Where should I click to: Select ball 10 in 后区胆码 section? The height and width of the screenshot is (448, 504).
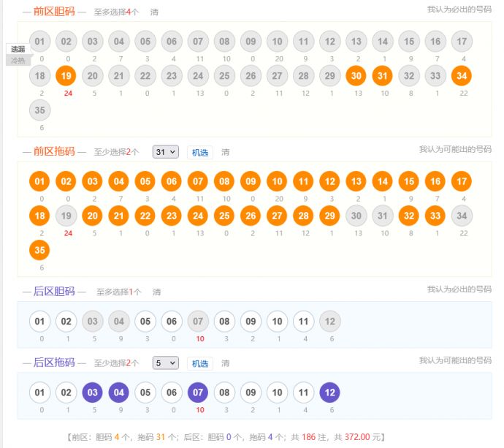click(x=277, y=322)
